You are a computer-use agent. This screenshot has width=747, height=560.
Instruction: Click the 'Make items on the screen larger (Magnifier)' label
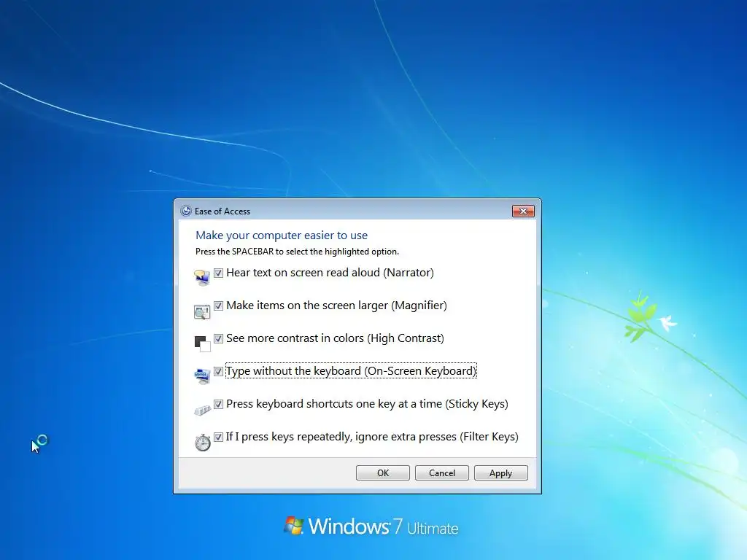pos(336,306)
